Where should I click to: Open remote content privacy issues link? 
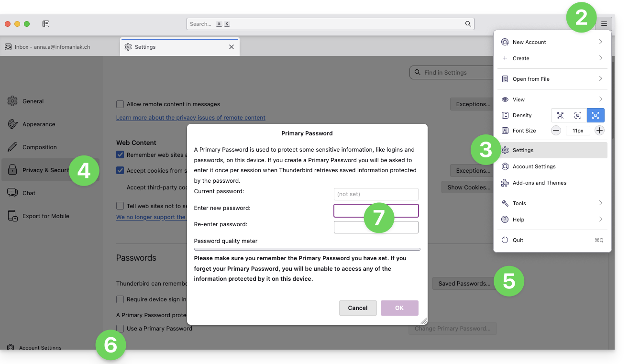point(190,118)
